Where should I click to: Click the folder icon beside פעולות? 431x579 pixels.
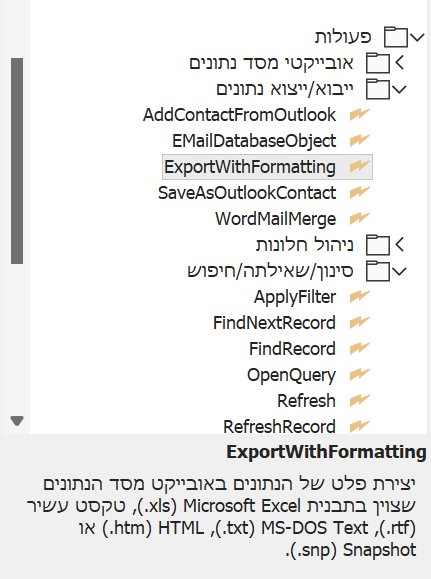click(x=396, y=37)
